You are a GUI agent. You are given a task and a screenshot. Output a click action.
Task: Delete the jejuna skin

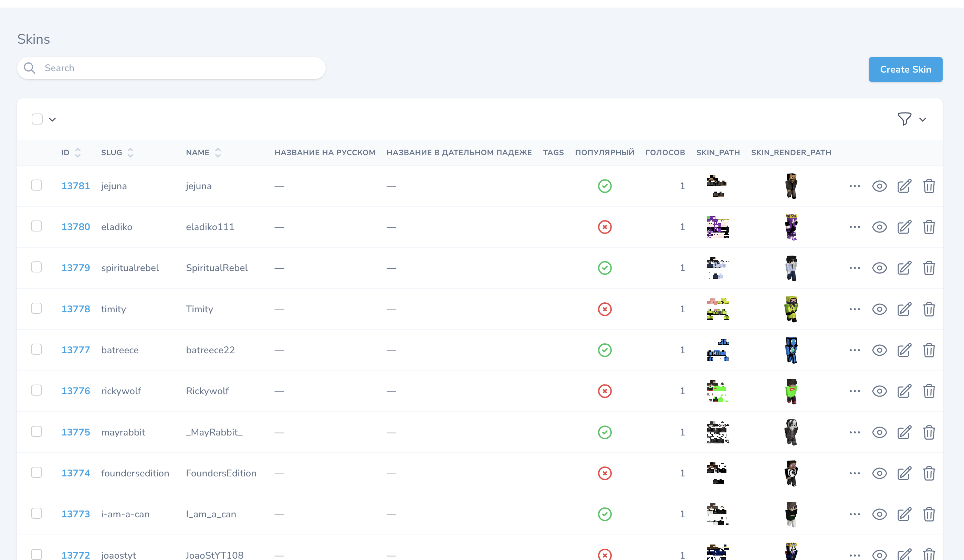click(929, 186)
